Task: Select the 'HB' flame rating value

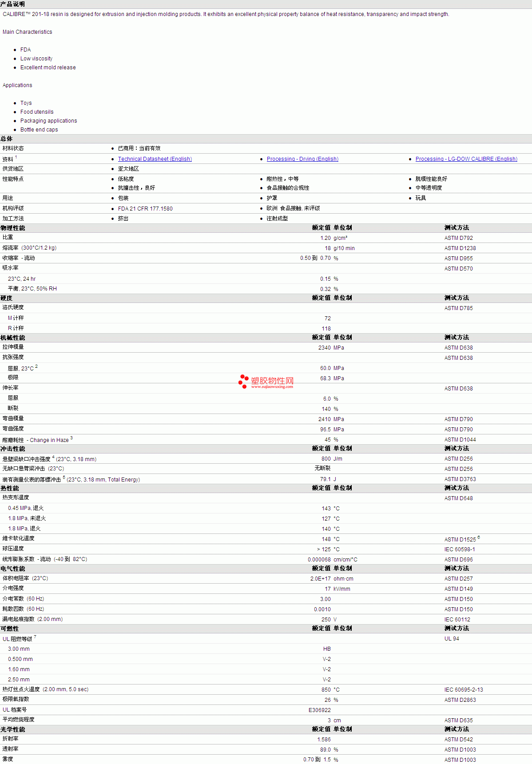Action: (327, 649)
